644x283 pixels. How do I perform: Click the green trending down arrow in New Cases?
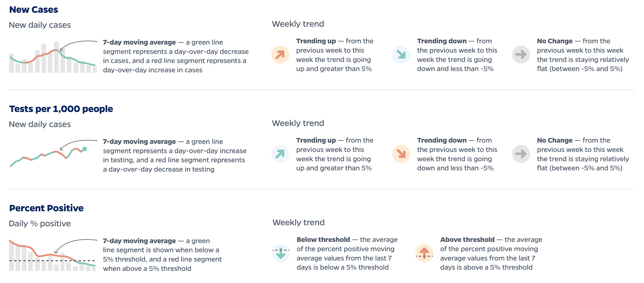pos(401,54)
